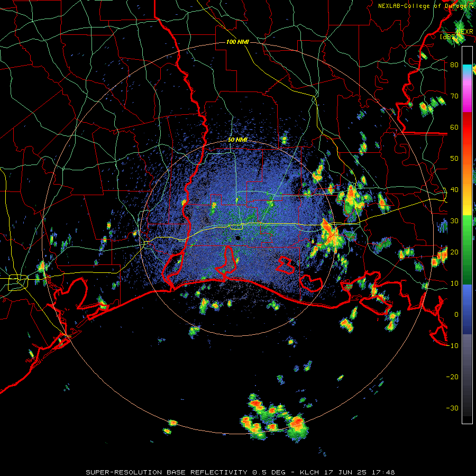Image resolution: width=476 pixels, height=476 pixels.
Task: Click the 80 value on the dBZ scale
Action: pos(454,65)
